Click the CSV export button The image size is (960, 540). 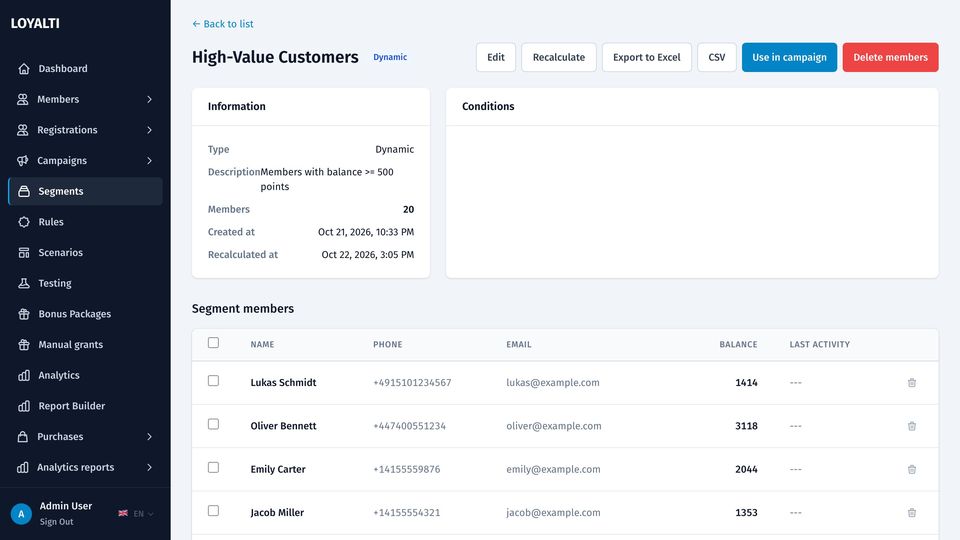click(x=717, y=57)
